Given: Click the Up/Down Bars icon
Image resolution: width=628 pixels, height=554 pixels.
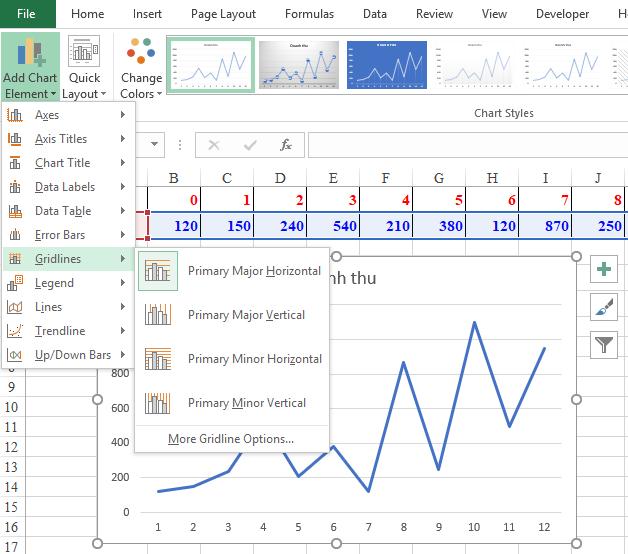Looking at the screenshot, I should [x=15, y=355].
